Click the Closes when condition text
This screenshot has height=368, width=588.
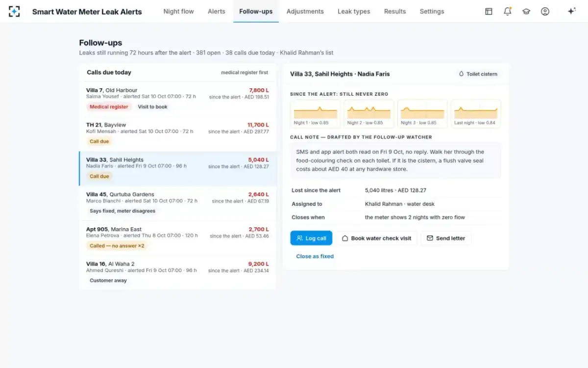pos(415,217)
